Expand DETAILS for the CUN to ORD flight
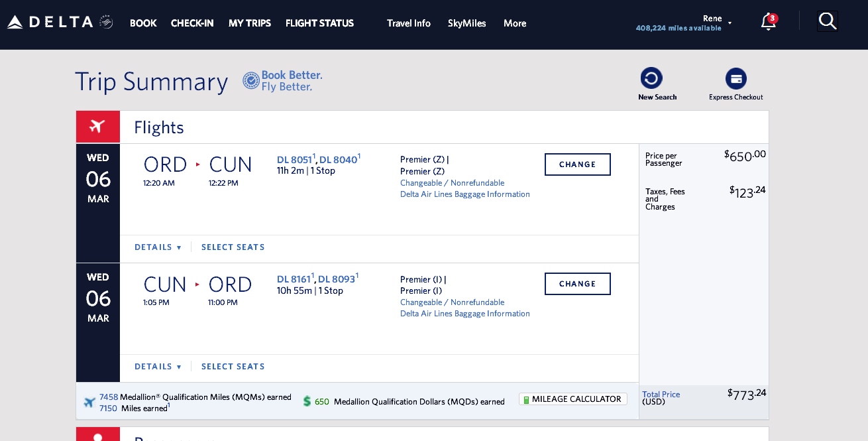This screenshot has height=441, width=868. point(158,366)
